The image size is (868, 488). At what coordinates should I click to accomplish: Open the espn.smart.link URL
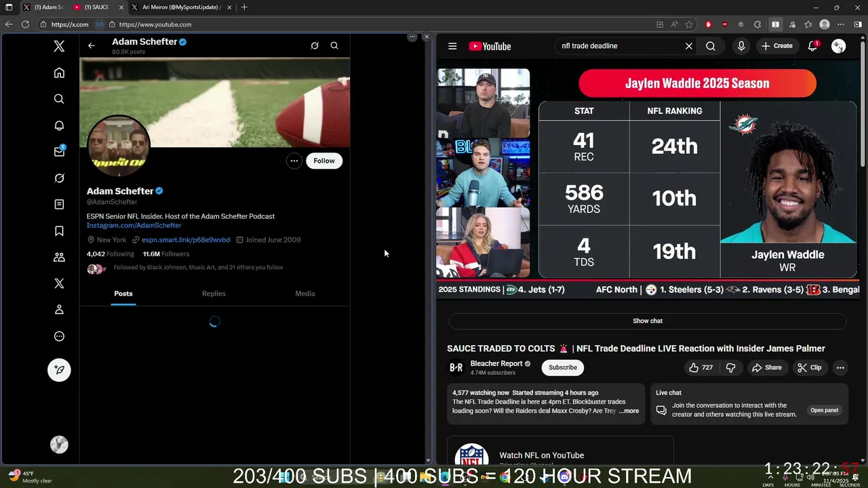pyautogui.click(x=186, y=240)
